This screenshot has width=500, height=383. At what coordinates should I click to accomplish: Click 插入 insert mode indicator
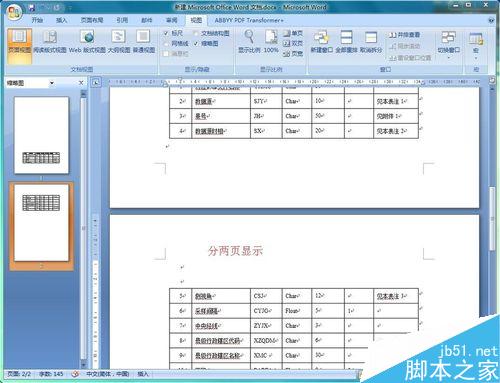[x=143, y=374]
